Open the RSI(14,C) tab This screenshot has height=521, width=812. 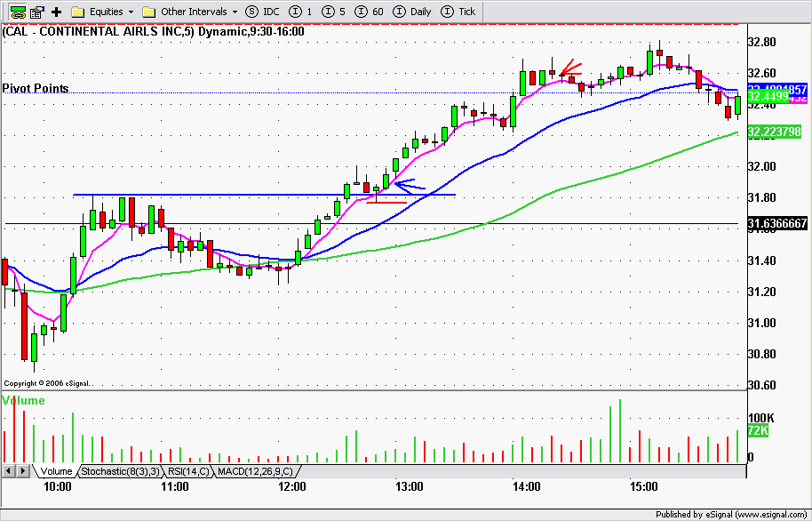click(188, 471)
